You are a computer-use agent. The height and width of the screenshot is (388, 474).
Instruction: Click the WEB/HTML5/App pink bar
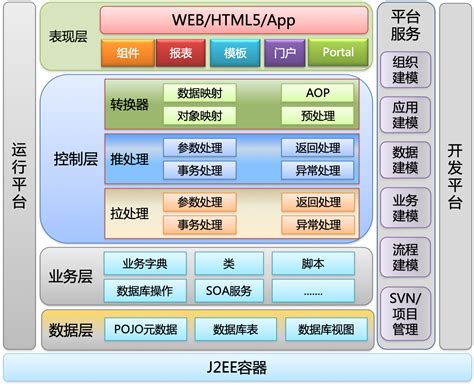234,20
